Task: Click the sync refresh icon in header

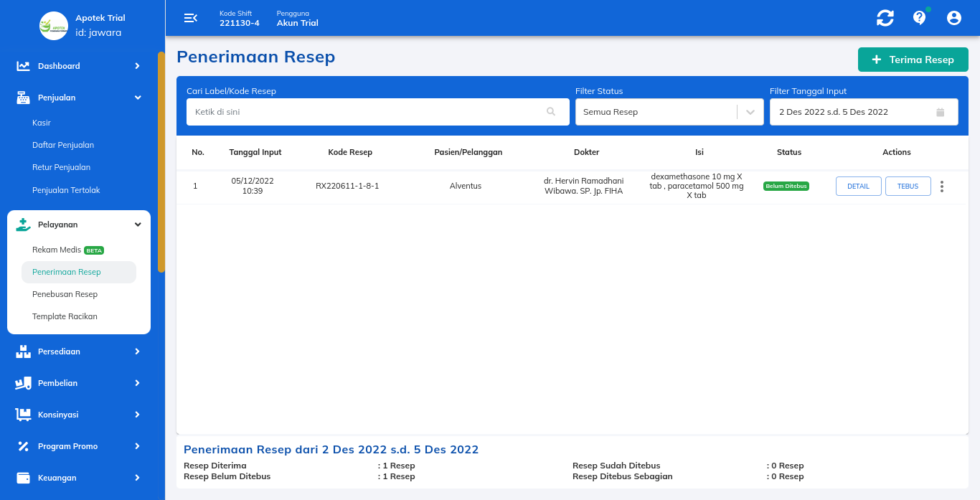Action: (885, 18)
